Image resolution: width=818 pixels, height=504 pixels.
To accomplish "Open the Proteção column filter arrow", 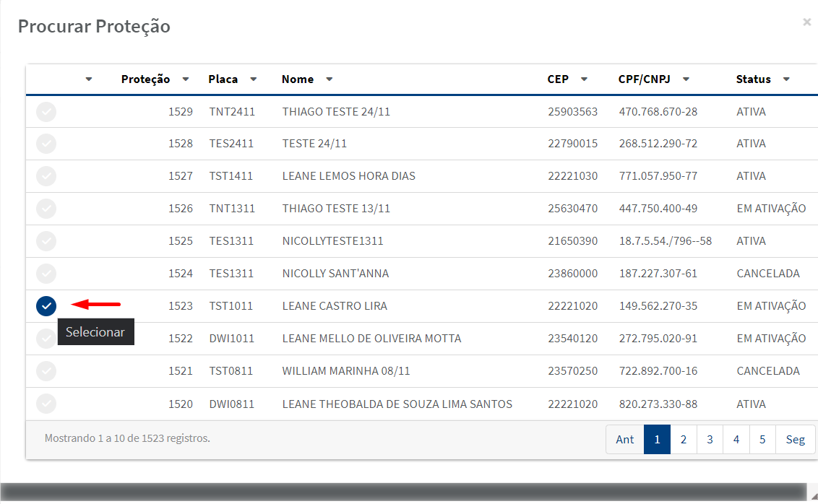I will point(186,79).
